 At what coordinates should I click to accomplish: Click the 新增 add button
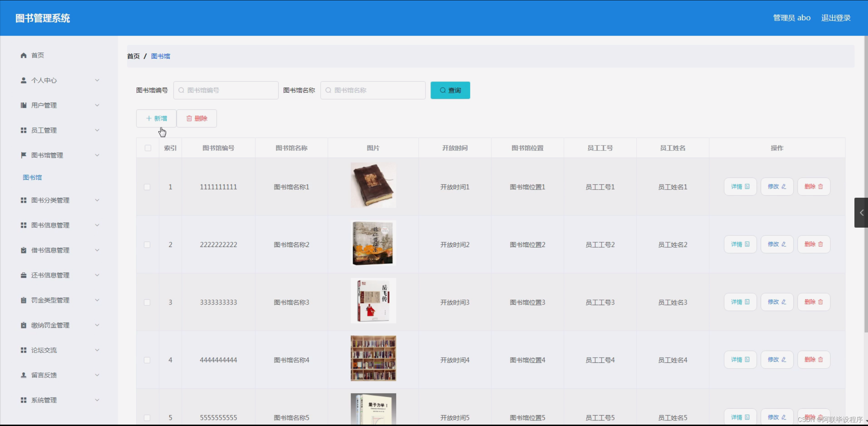[156, 119]
